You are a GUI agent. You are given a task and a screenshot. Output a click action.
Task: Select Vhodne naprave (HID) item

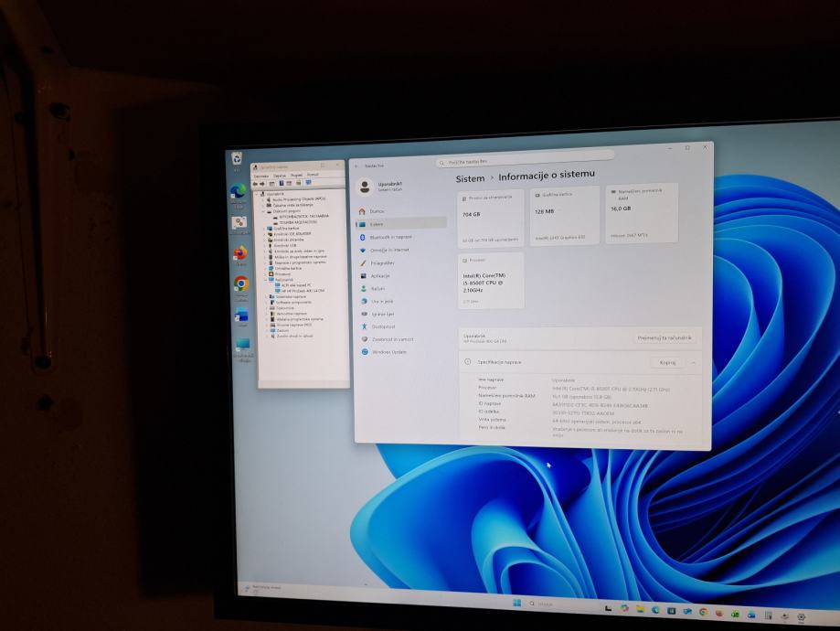[294, 325]
